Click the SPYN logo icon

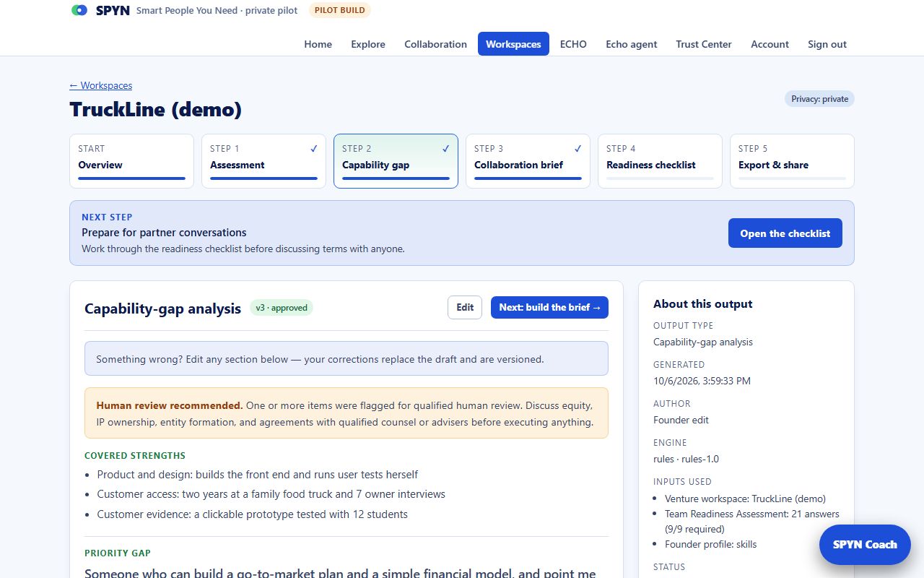click(x=79, y=10)
